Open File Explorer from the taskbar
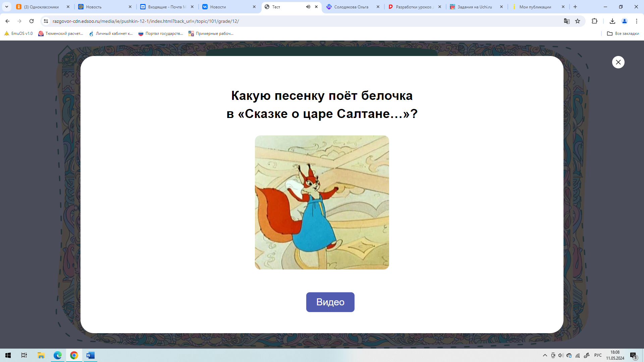Image resolution: width=644 pixels, height=362 pixels. (x=41, y=355)
